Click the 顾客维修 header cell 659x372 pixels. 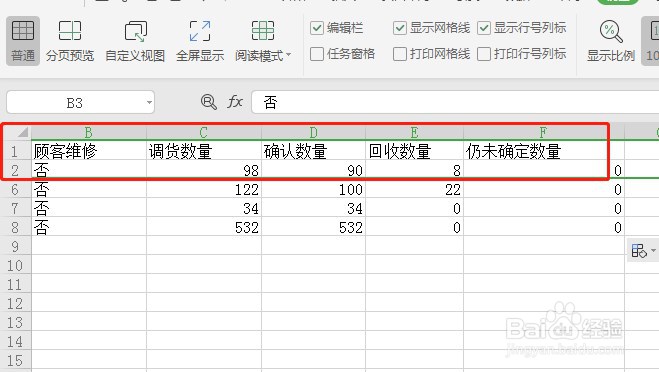[89, 150]
